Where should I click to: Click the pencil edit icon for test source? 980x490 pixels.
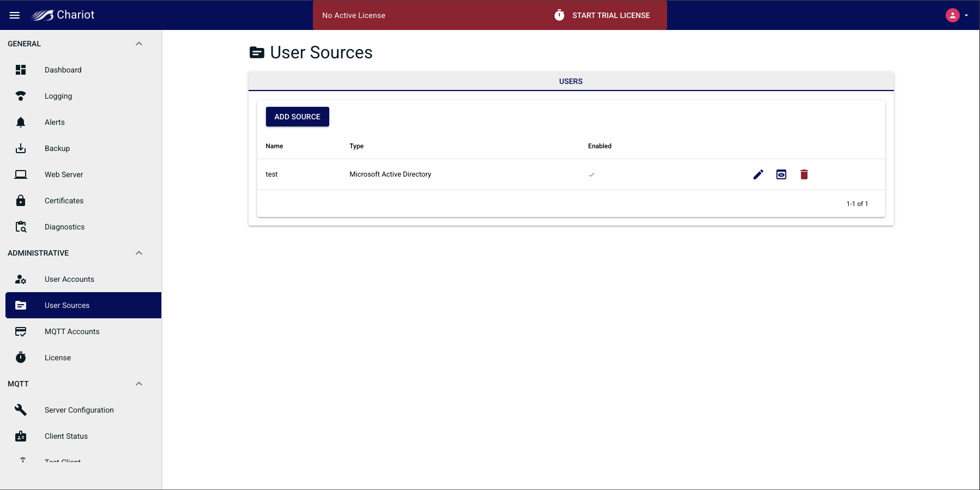coord(758,174)
